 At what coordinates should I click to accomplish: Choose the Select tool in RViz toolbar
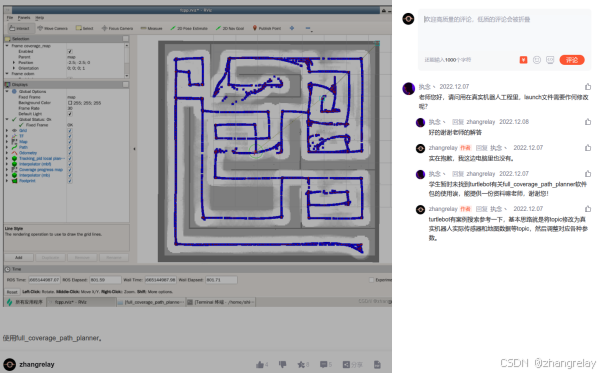click(85, 28)
